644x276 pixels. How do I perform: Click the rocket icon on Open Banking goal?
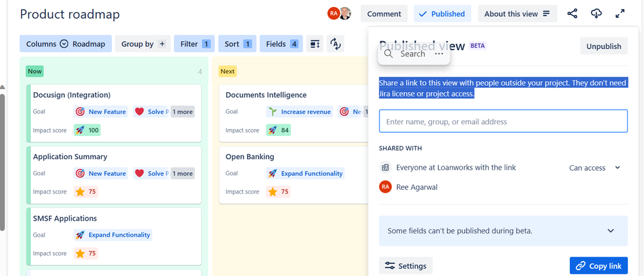[272, 173]
